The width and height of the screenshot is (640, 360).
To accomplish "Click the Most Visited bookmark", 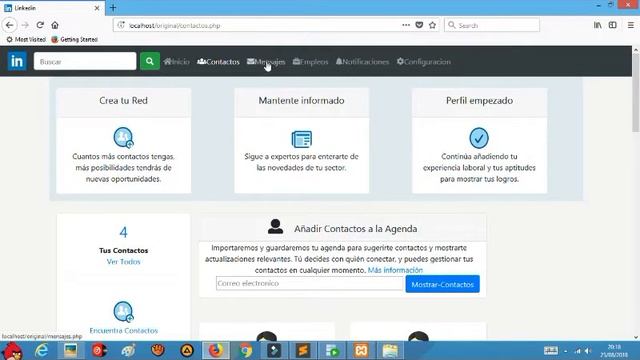I will coord(26,39).
